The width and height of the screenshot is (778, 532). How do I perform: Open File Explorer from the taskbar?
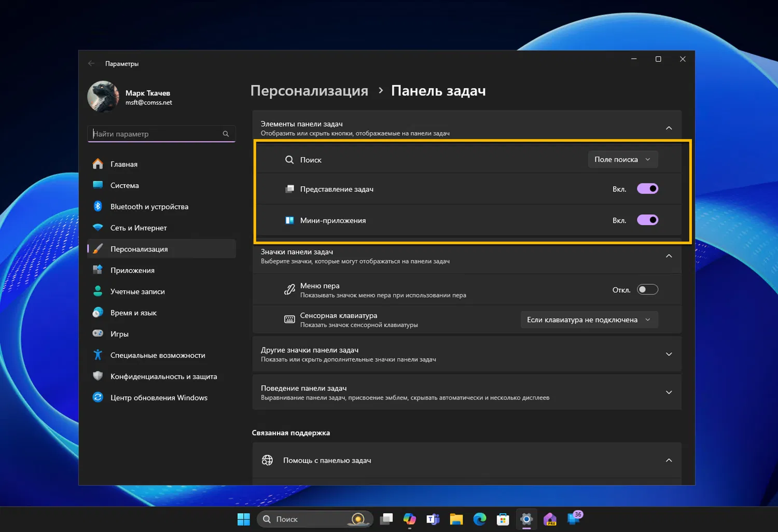[456, 519]
